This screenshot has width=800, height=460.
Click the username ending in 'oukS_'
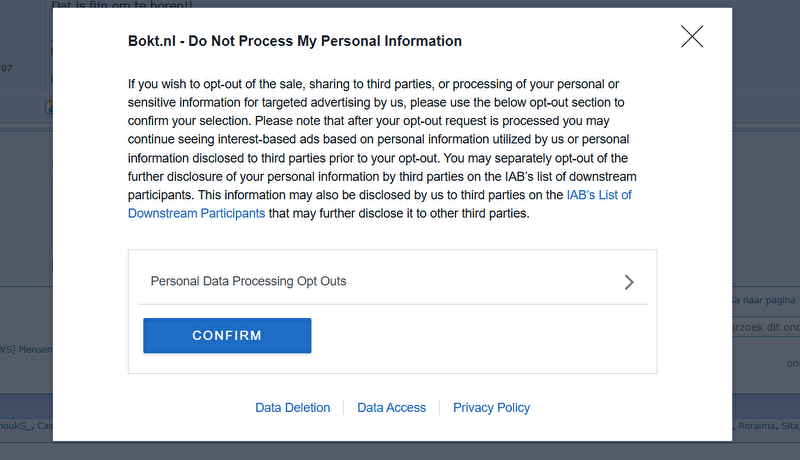point(17,426)
